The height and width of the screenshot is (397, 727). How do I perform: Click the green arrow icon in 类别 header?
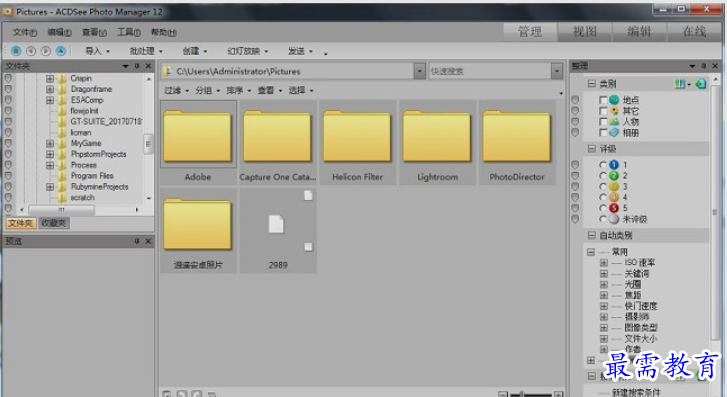click(701, 84)
